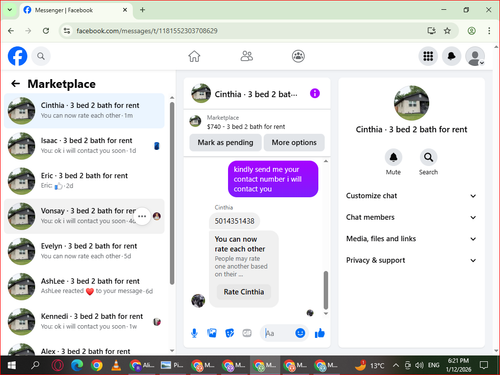Click phone number message 5014351438

point(234,221)
